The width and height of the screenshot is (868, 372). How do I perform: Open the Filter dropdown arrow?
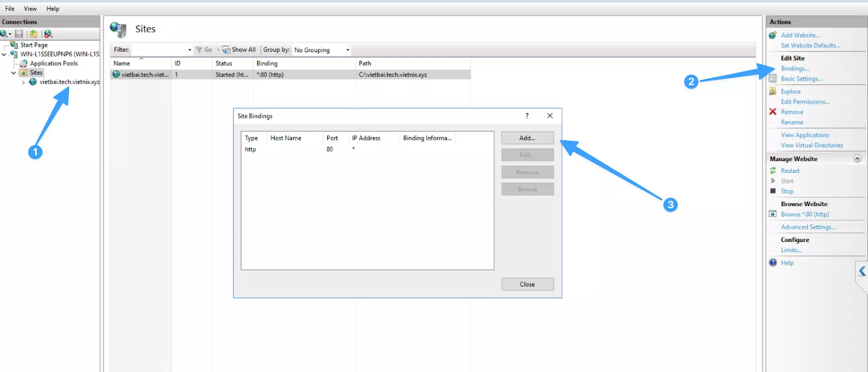click(x=189, y=50)
